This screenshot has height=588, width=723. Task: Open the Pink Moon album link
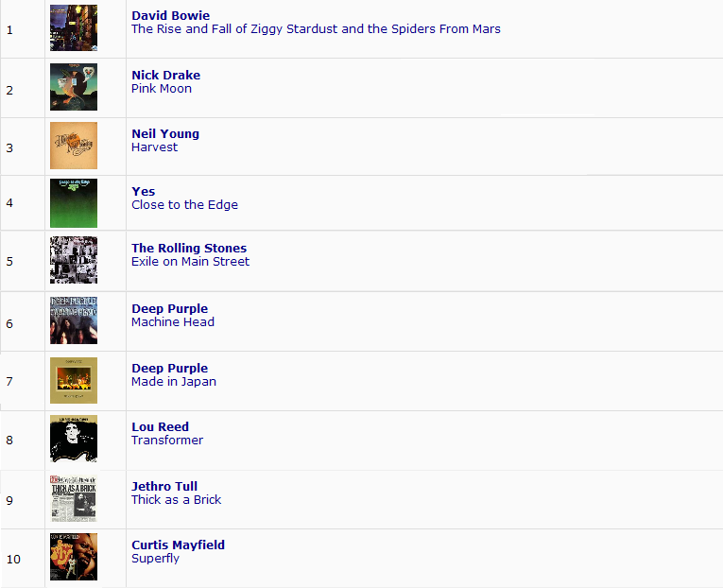(162, 89)
